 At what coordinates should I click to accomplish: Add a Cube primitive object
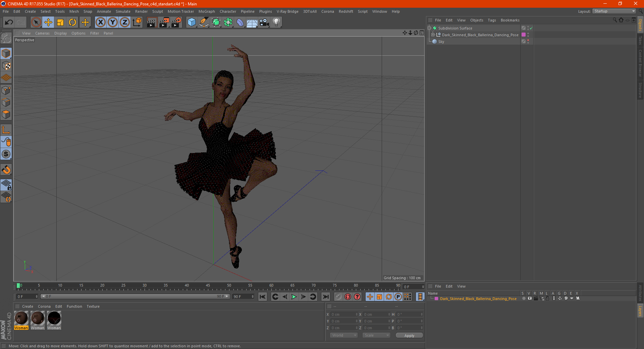click(x=192, y=22)
